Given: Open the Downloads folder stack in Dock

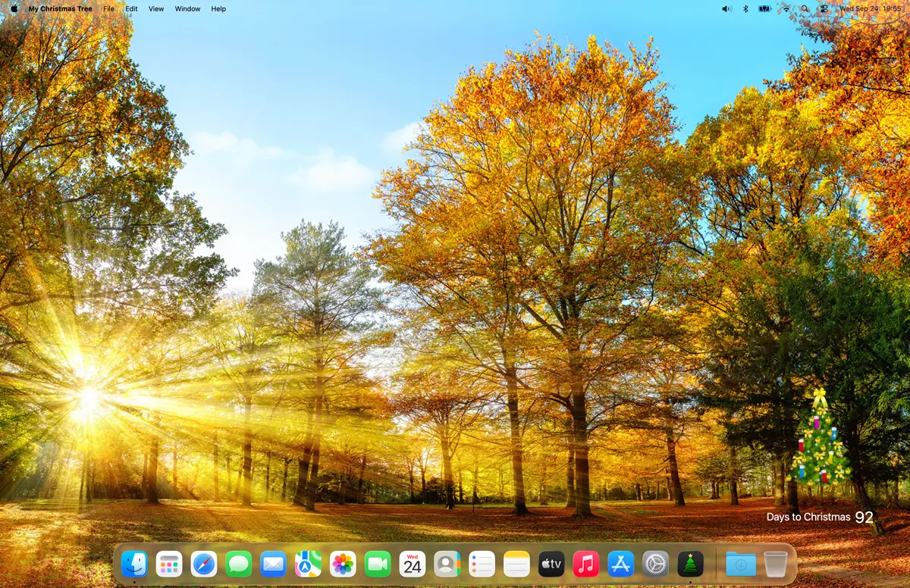Looking at the screenshot, I should click(740, 564).
